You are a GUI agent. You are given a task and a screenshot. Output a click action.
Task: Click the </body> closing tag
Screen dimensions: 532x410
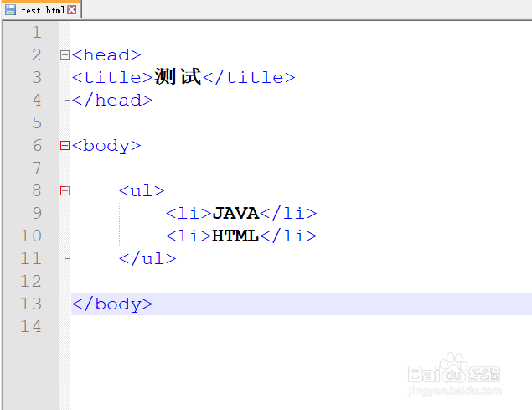point(112,304)
